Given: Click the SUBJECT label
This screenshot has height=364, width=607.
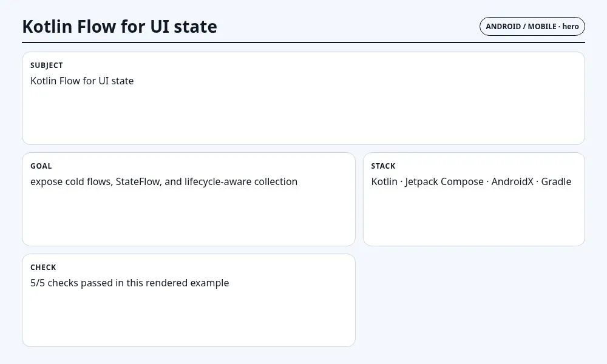Looking at the screenshot, I should tap(47, 66).
